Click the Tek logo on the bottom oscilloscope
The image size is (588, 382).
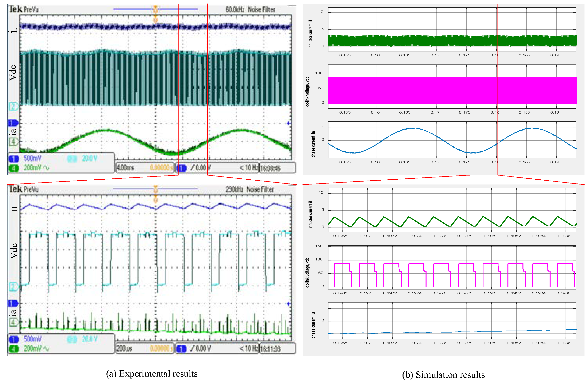[x=16, y=189]
